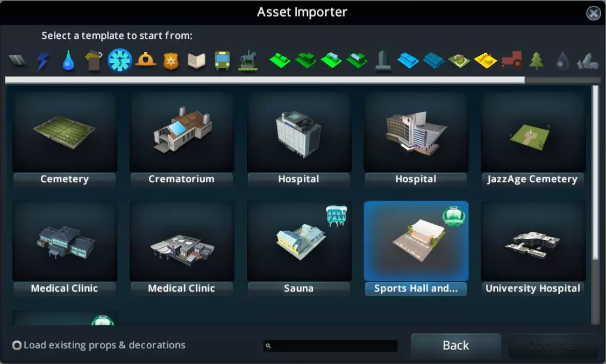Select the Water drop category icon

(68, 61)
